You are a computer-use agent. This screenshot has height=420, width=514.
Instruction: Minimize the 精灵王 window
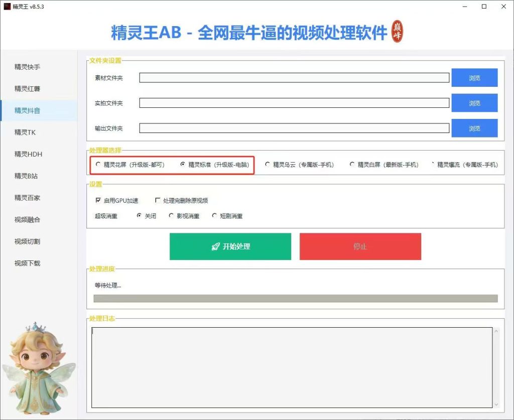[x=465, y=7]
